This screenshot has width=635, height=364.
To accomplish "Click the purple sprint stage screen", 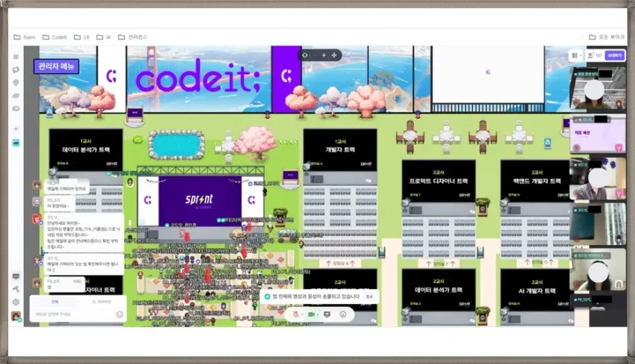I will (201, 200).
